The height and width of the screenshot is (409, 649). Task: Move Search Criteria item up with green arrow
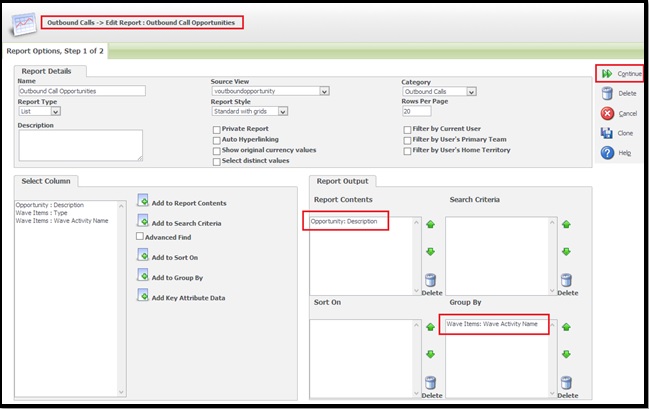pyautogui.click(x=566, y=224)
